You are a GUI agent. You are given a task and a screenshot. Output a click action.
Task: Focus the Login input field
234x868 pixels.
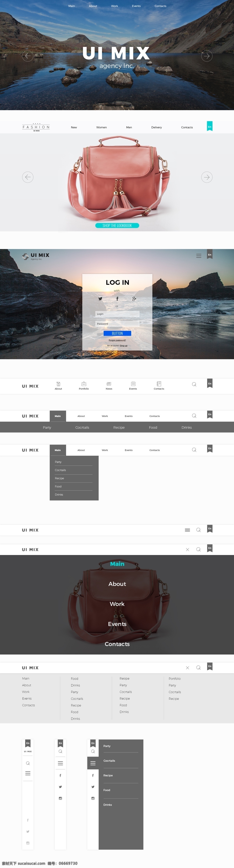(117, 314)
